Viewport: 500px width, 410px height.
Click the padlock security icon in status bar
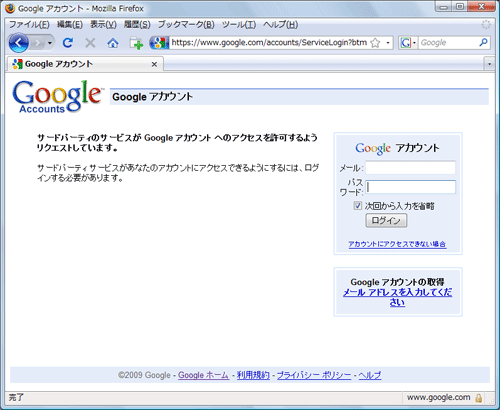click(x=479, y=398)
